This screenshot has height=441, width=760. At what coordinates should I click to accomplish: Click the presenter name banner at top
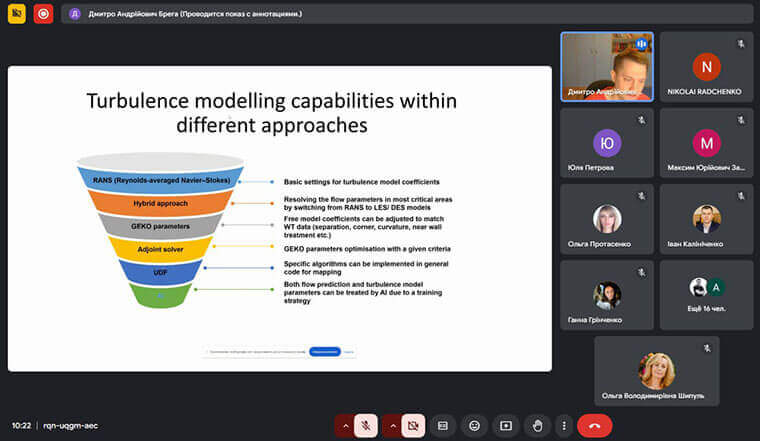click(190, 14)
